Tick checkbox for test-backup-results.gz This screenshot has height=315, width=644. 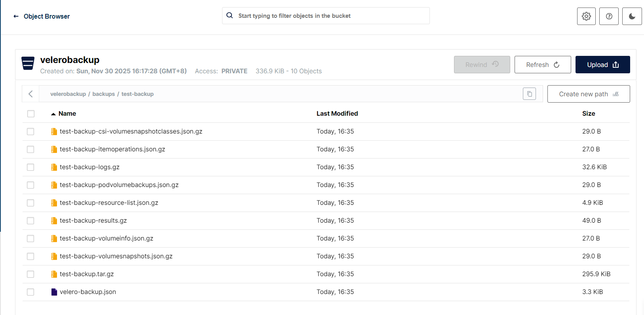pos(30,221)
